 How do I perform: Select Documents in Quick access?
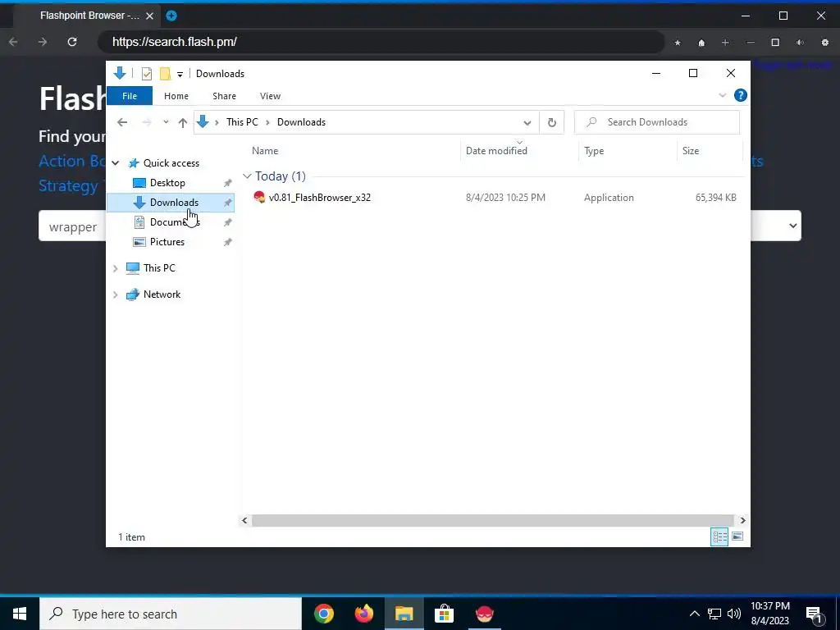pyautogui.click(x=175, y=222)
